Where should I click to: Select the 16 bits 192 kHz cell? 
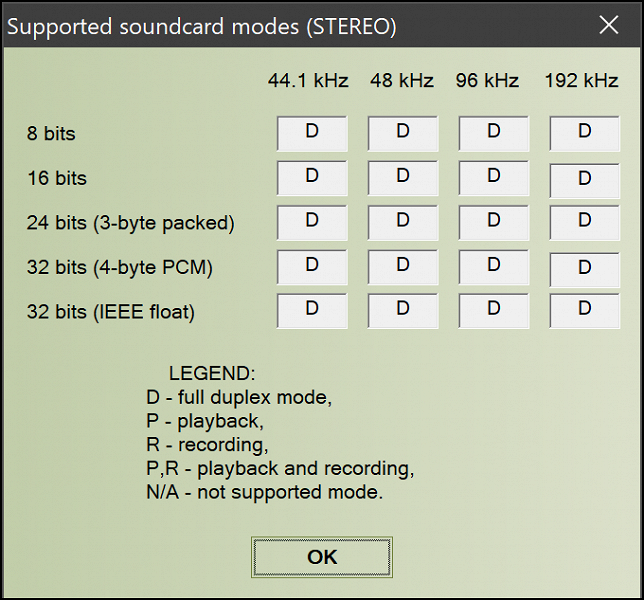point(585,180)
